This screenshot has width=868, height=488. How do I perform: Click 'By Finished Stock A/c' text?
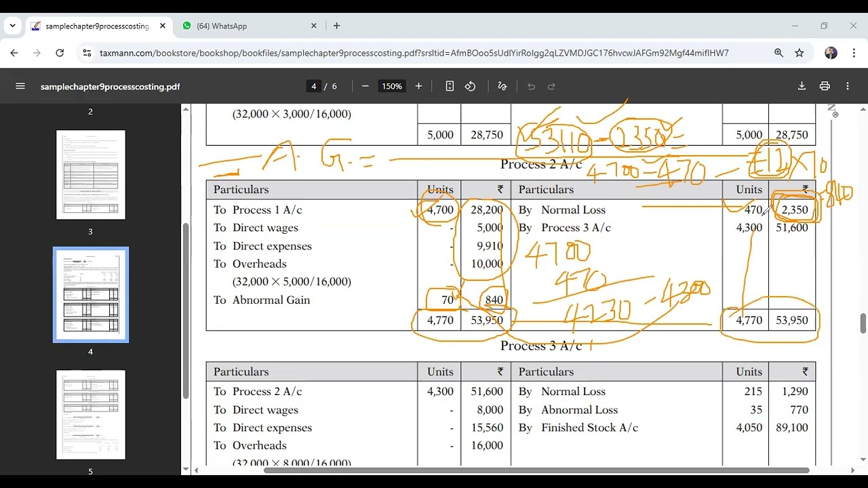(x=578, y=428)
